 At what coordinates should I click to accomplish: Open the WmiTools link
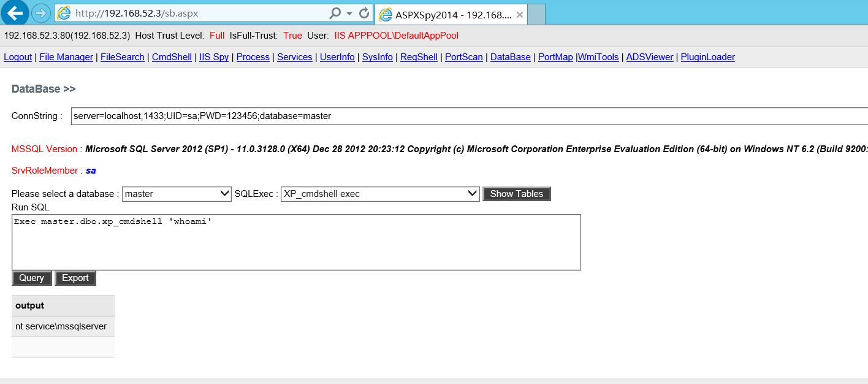click(598, 57)
